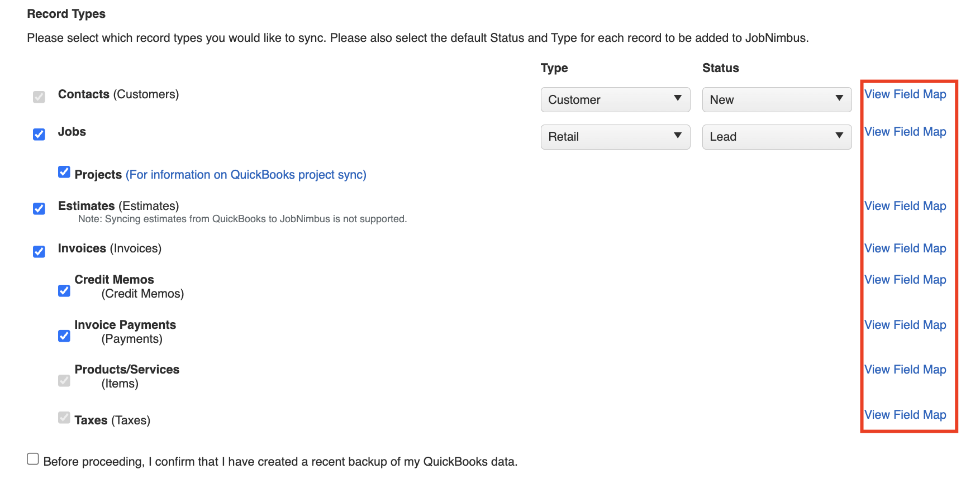Disable the Invoices checkbox
This screenshot has width=980, height=488.
click(x=39, y=251)
